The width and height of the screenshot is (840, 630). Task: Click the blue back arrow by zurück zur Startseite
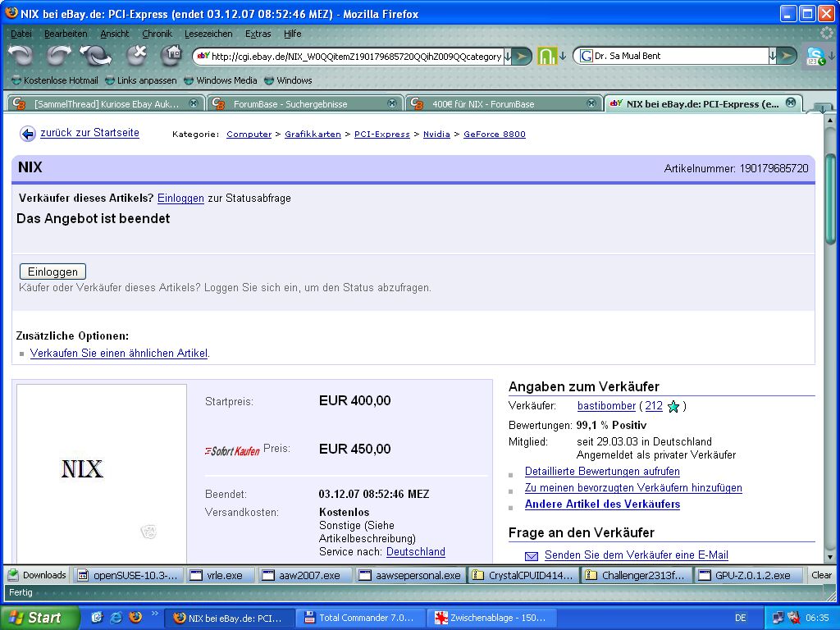tap(27, 134)
